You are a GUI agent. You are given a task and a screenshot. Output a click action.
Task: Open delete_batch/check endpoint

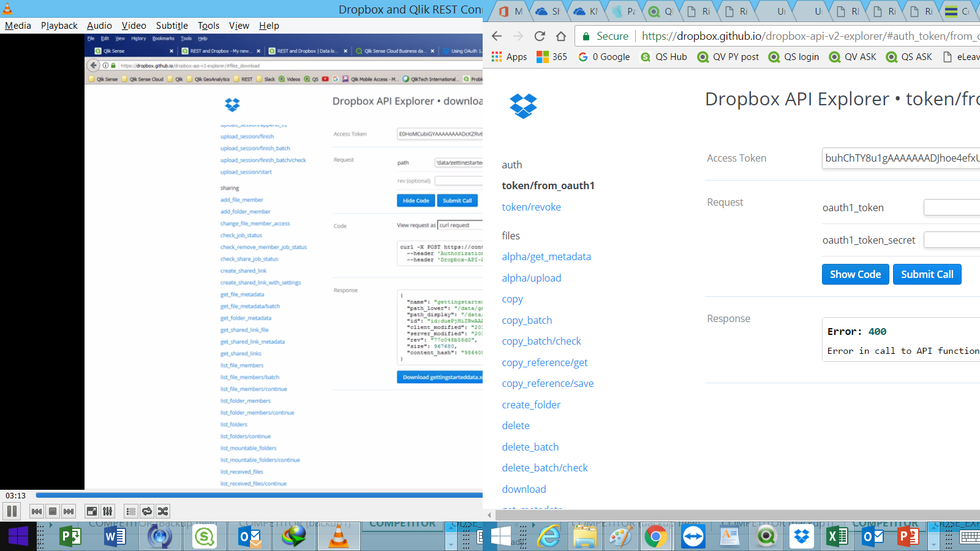tap(545, 468)
